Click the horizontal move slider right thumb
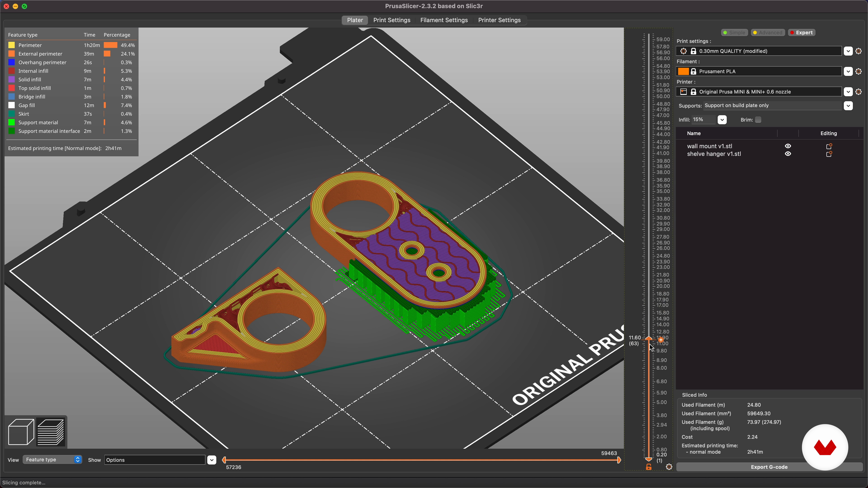Screen dimensions: 868x488 click(x=619, y=460)
